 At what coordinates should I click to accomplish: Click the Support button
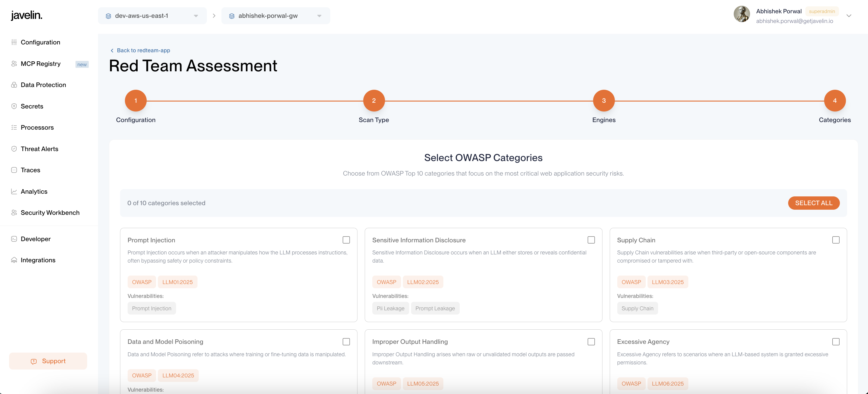tap(48, 361)
